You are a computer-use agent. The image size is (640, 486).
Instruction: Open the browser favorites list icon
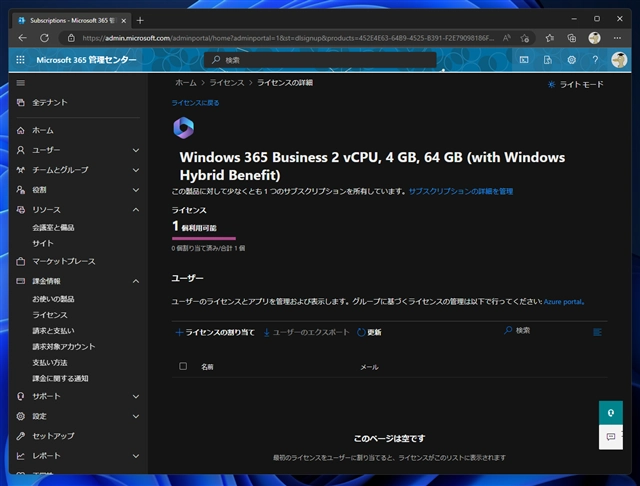(x=550, y=38)
